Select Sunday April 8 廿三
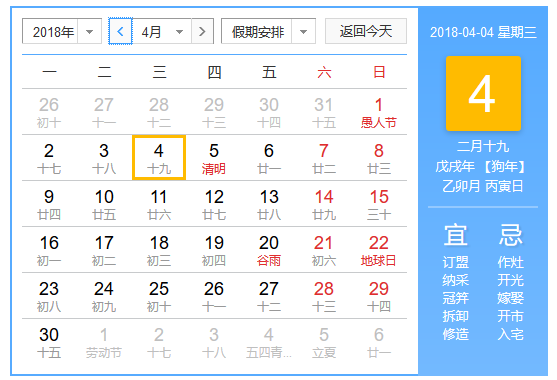Screen dimensions: 557x380 tap(379, 158)
